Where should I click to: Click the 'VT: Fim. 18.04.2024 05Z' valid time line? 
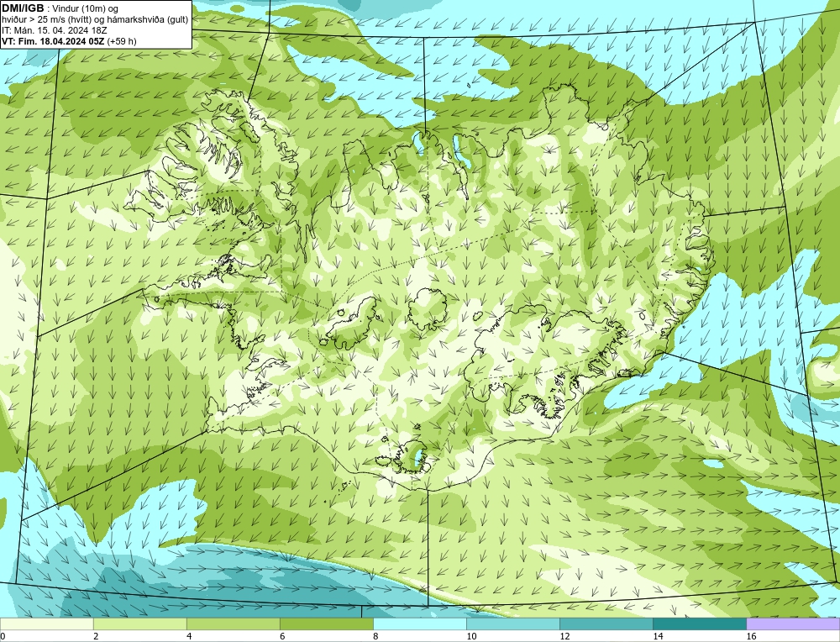point(69,41)
